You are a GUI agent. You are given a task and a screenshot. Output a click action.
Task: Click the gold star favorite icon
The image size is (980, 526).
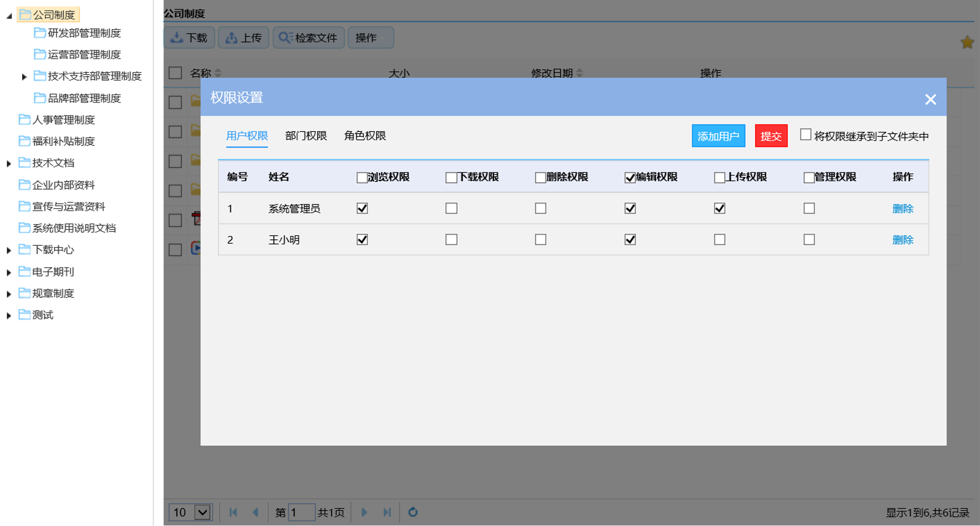pos(967,42)
